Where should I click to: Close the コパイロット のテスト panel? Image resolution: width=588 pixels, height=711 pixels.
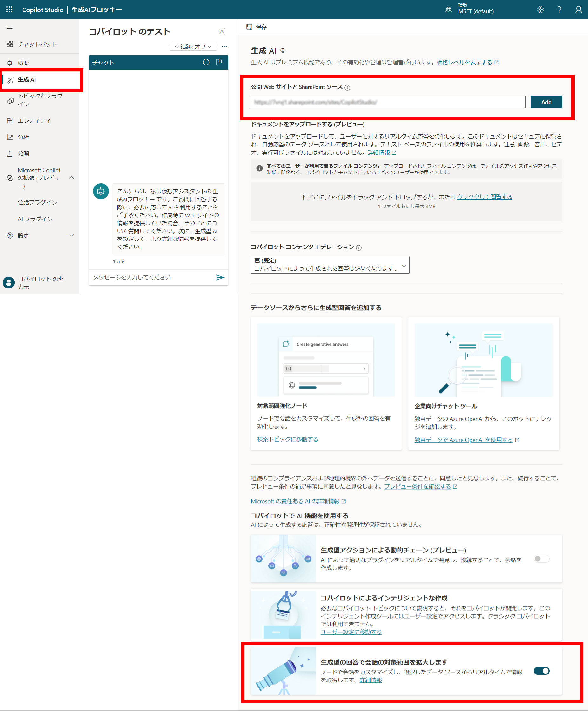pos(222,31)
